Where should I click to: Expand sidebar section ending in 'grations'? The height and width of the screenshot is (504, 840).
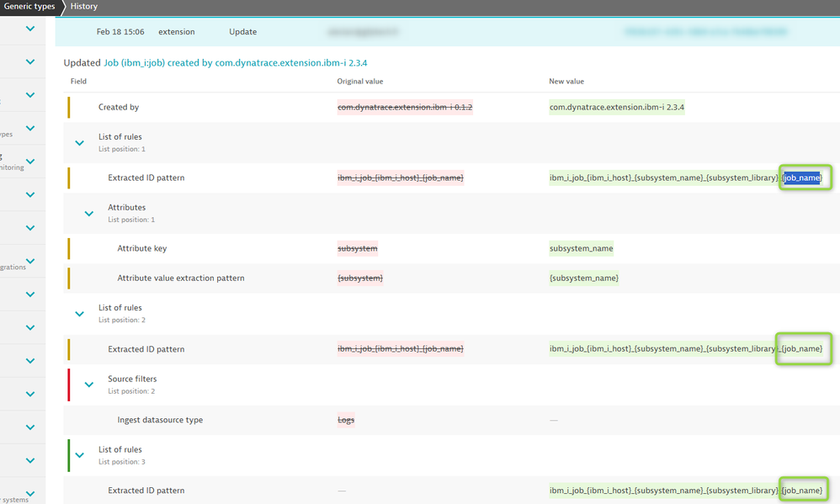(30, 261)
